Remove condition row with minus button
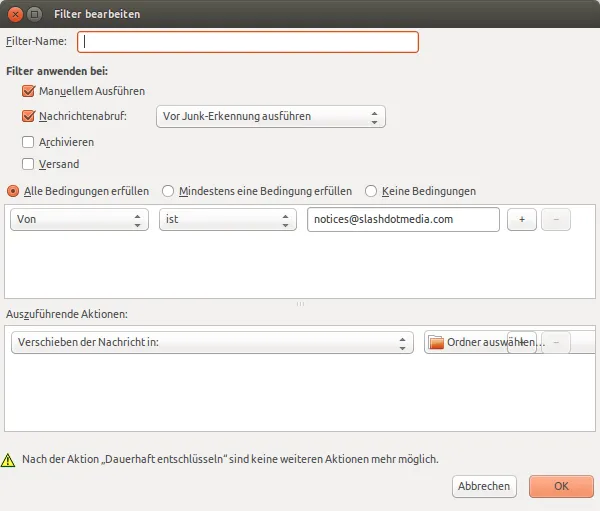This screenshot has height=511, width=600. tap(556, 219)
